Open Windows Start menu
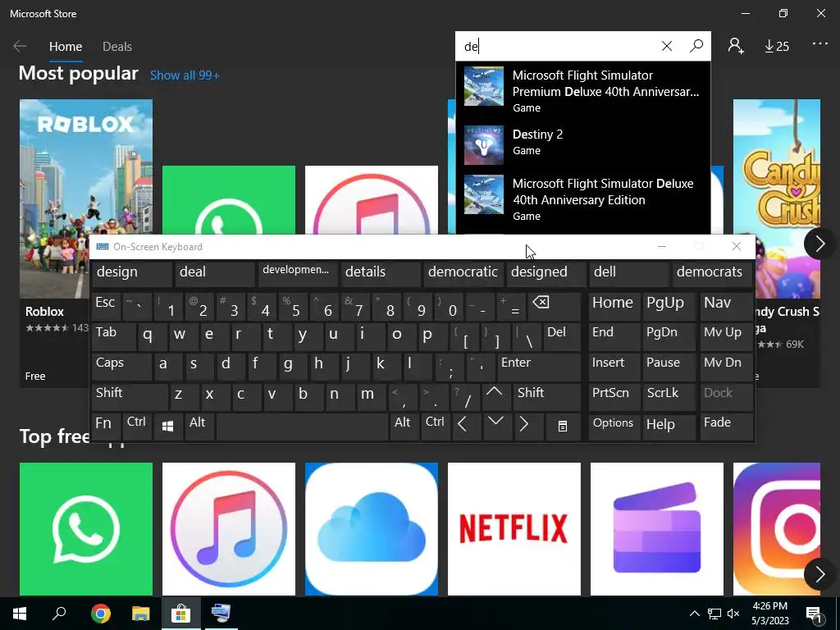The image size is (840, 630). 20,613
